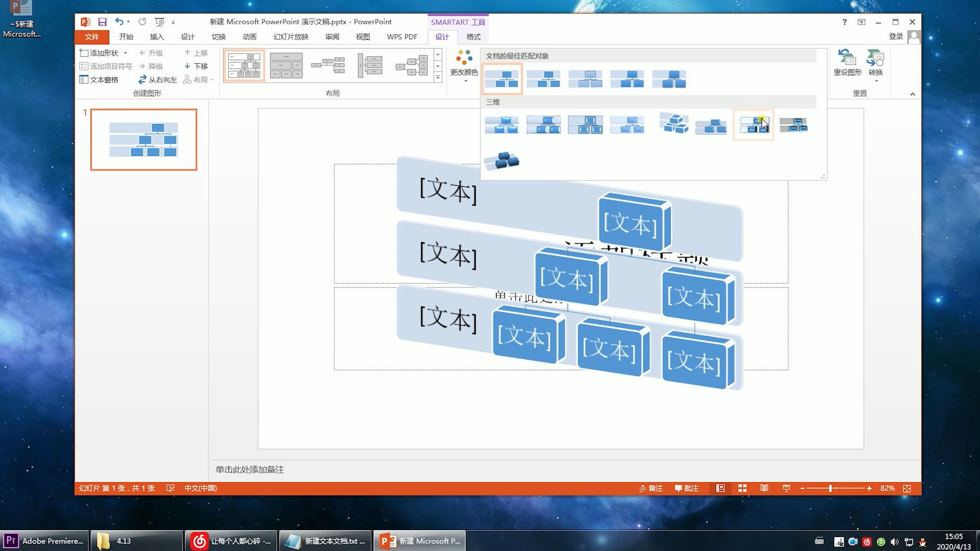Apply the third 三维 3D style

585,124
